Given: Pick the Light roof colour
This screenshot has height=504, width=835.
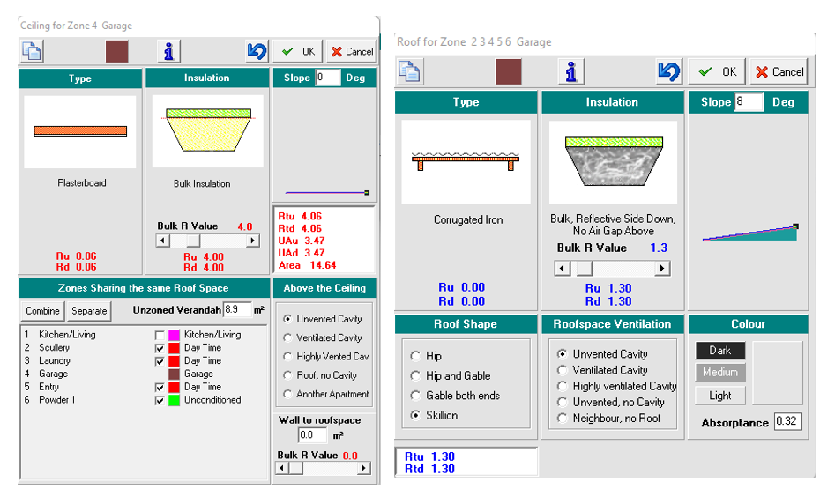Looking at the screenshot, I should pyautogui.click(x=719, y=396).
